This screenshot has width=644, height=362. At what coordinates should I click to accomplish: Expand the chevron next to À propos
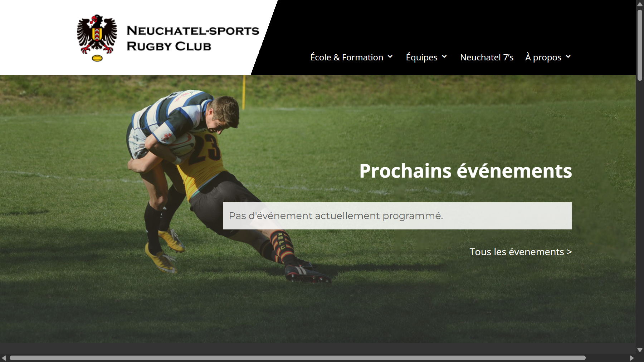pos(568,57)
